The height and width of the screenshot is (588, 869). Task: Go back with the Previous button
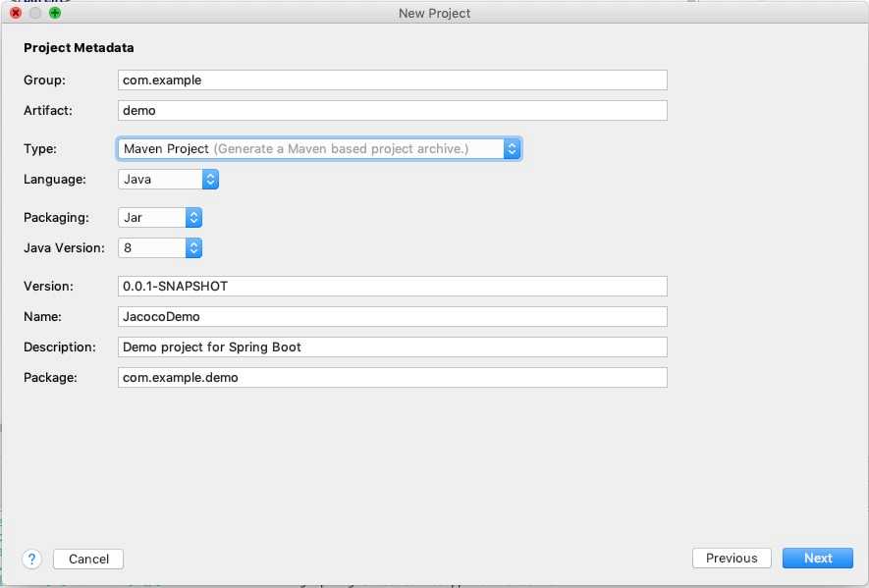click(732, 559)
